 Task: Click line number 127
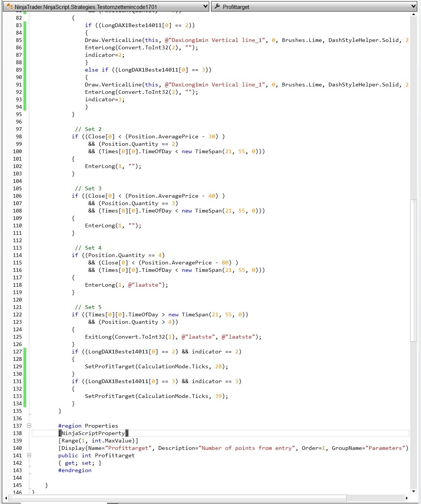[17, 352]
